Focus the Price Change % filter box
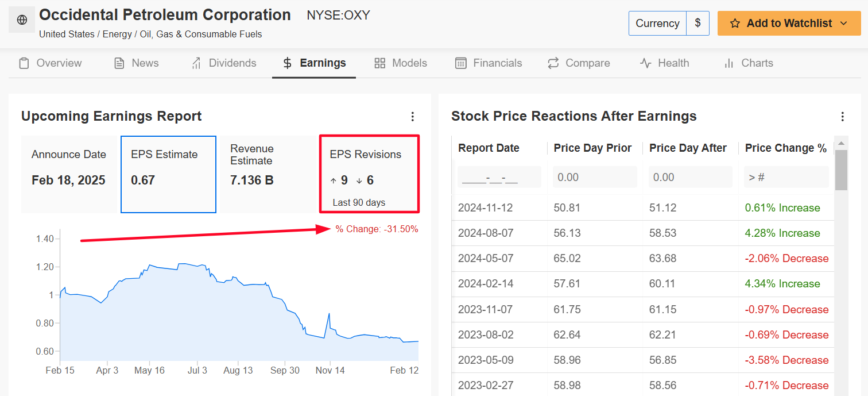Viewport: 868px width, 396px height. (785, 177)
